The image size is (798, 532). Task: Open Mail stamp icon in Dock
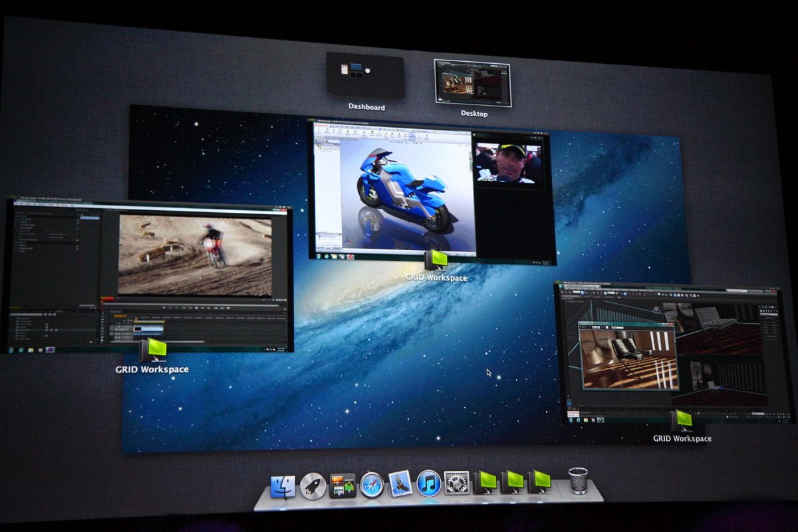tap(400, 483)
